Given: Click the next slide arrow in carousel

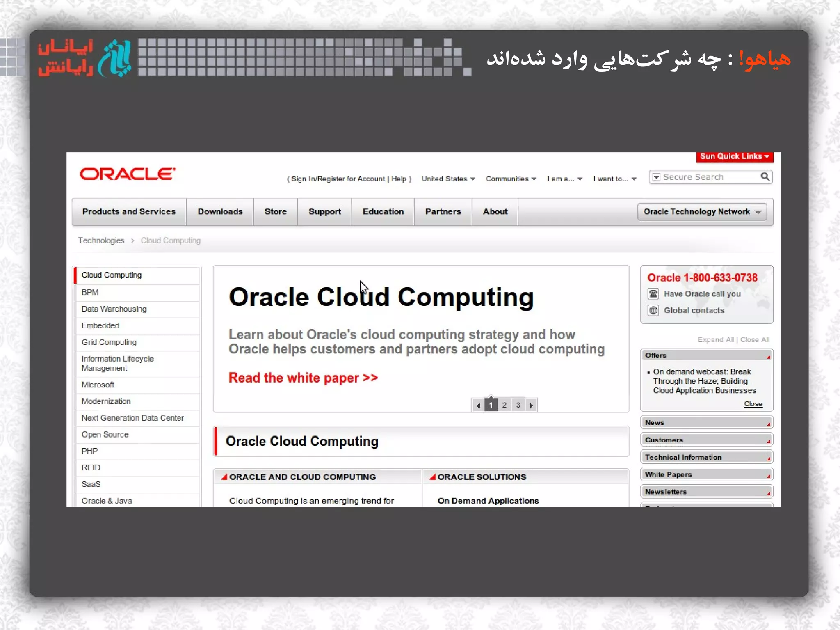Looking at the screenshot, I should click(x=531, y=405).
